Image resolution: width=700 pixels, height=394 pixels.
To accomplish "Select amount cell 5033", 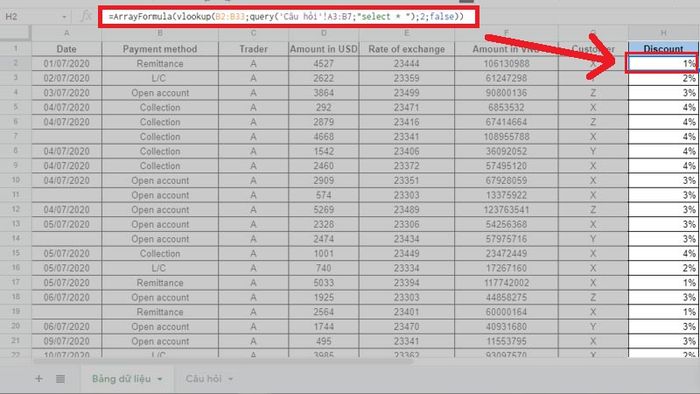I will pyautogui.click(x=324, y=283).
